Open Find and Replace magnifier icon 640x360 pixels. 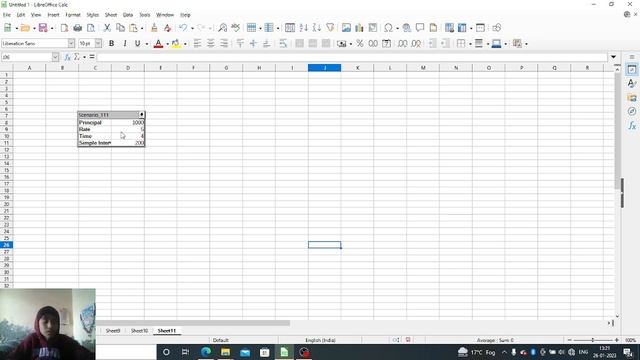coord(222,28)
